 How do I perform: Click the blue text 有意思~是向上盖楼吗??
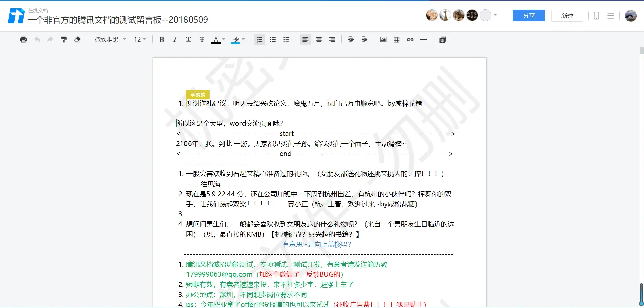point(317,244)
